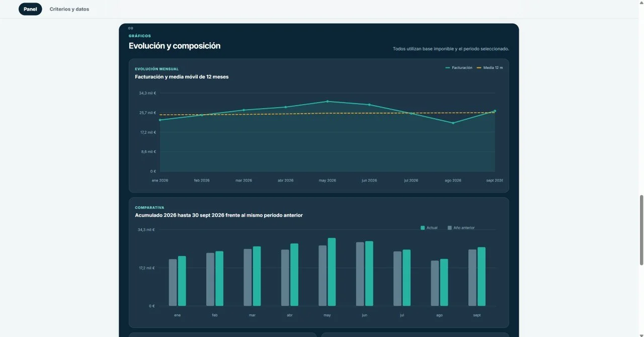Click the "jul 2026" axis label in line chart

411,180
